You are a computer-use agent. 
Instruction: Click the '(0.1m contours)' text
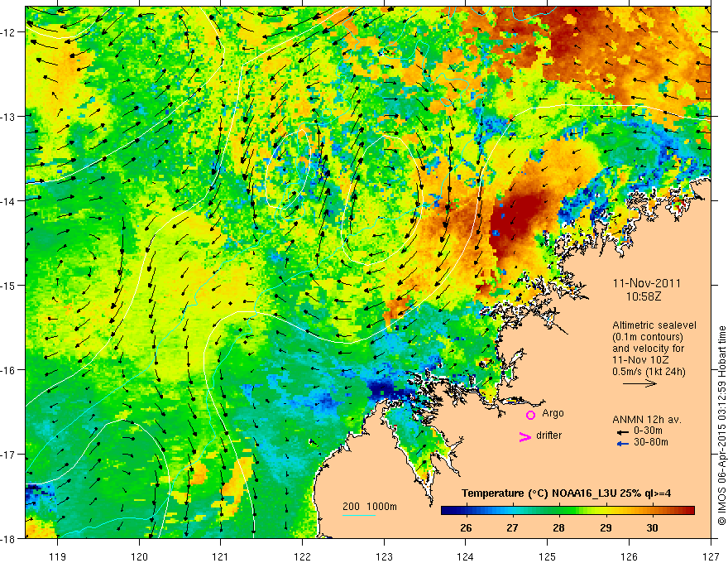648,337
